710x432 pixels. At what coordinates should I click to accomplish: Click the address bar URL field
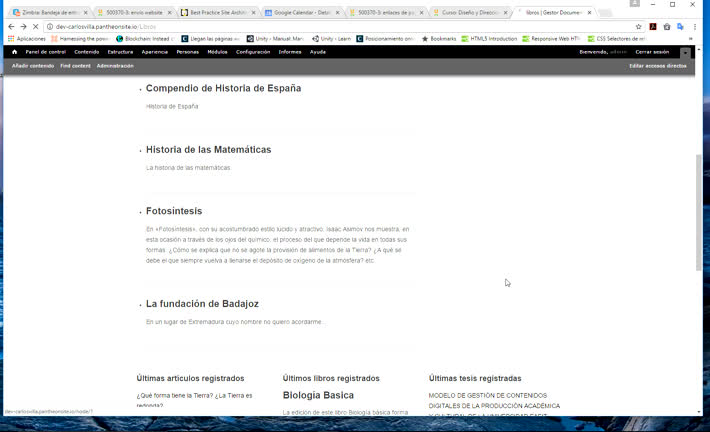[340, 27]
